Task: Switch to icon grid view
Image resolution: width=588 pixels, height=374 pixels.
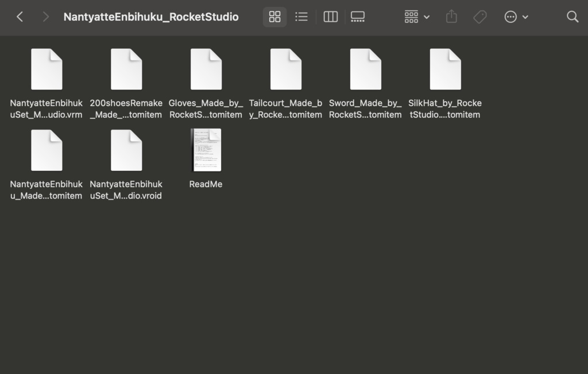Action: click(x=275, y=17)
